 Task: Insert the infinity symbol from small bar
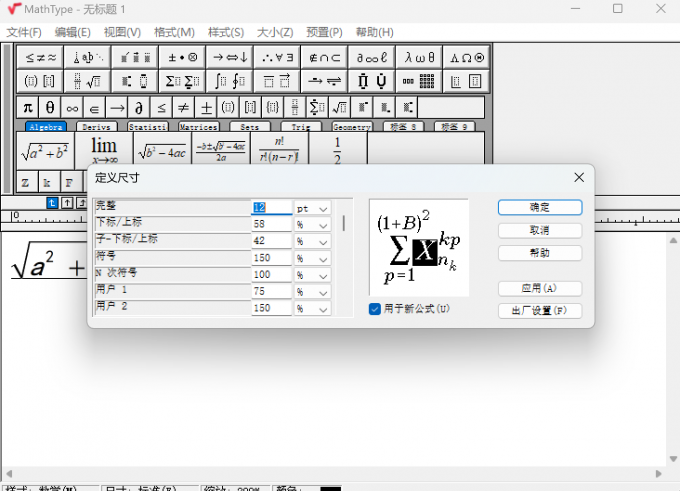[72, 107]
